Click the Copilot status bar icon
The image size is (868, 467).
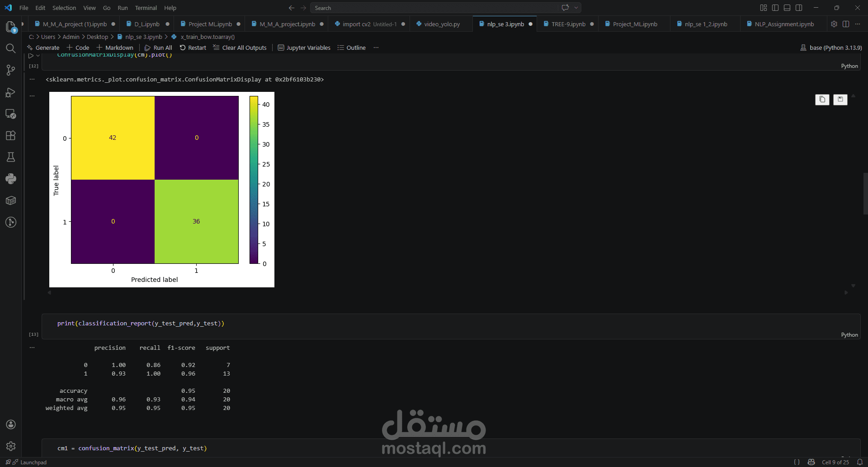click(811, 462)
